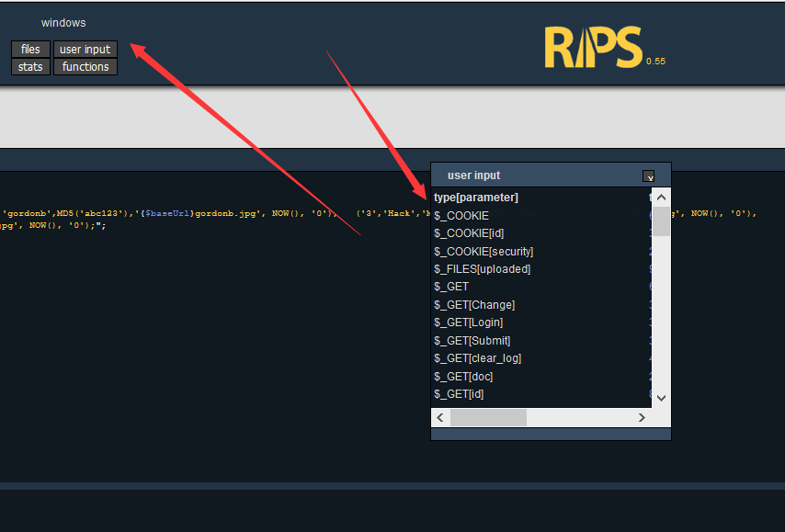This screenshot has height=532, width=785.
Task: Click the $baseUrl variable in code
Action: point(167,213)
